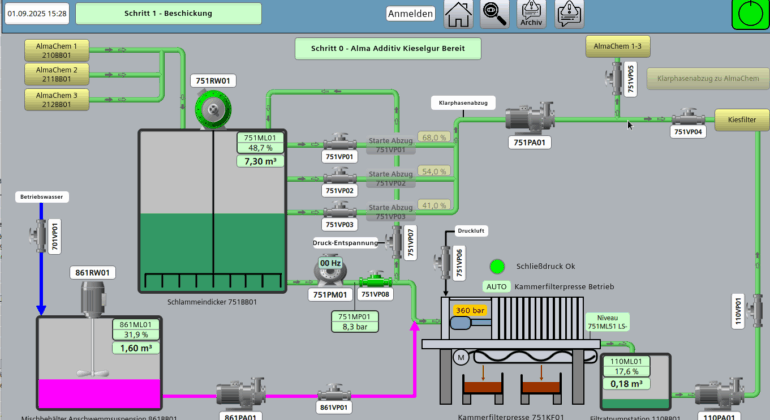Click the 1,60 m³ volume value
The height and width of the screenshot is (420, 770).
tap(136, 348)
